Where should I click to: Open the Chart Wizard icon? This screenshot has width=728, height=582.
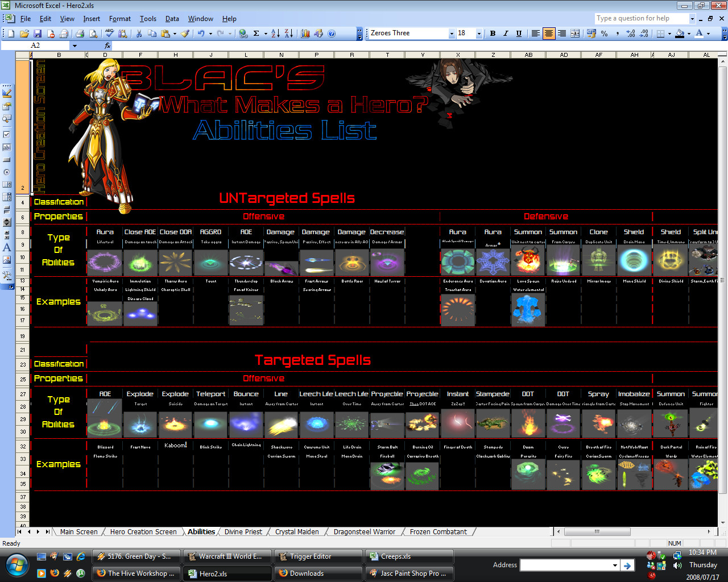coord(305,34)
